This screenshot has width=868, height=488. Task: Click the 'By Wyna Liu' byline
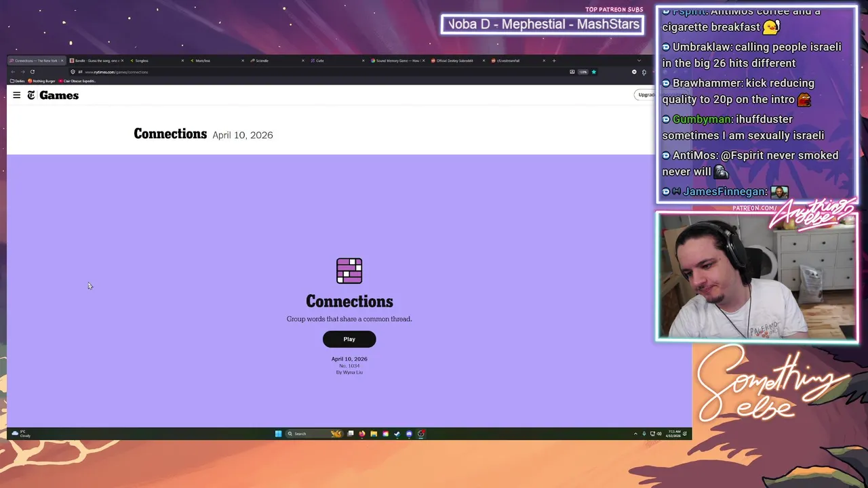[x=349, y=372]
